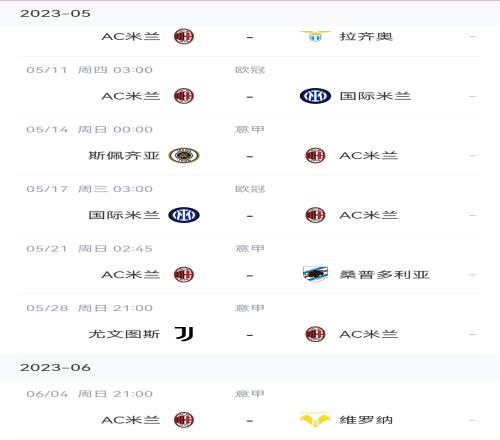500x440 pixels.
Task: Open the 桑普多利亚 team name
Action: coord(384,275)
